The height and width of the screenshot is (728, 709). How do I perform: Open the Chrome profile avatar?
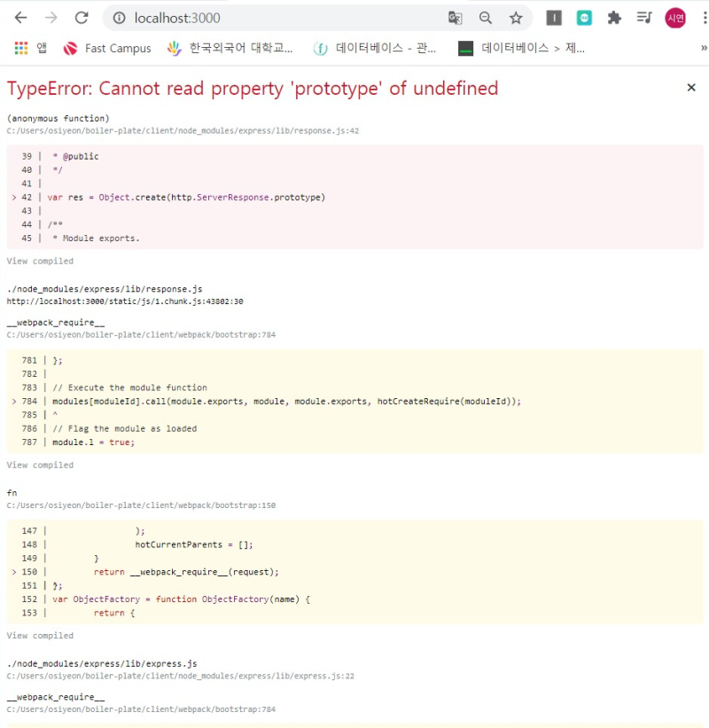[x=675, y=18]
